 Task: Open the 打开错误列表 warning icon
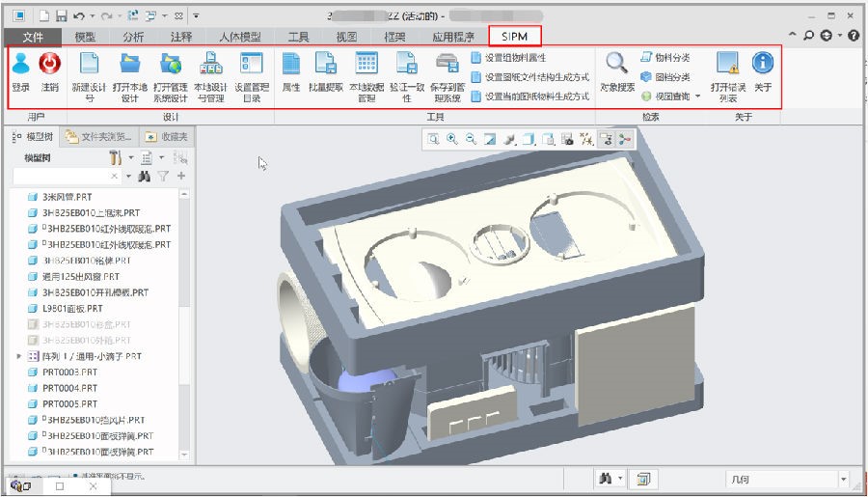coord(727,65)
